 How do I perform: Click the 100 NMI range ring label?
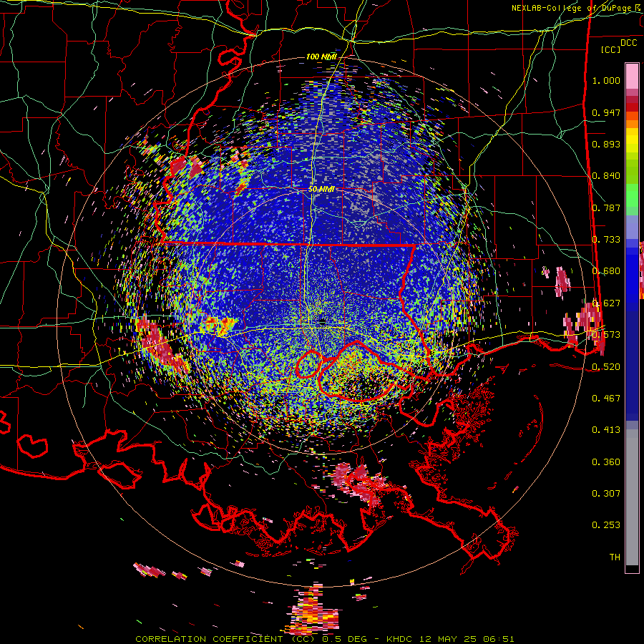(x=321, y=57)
